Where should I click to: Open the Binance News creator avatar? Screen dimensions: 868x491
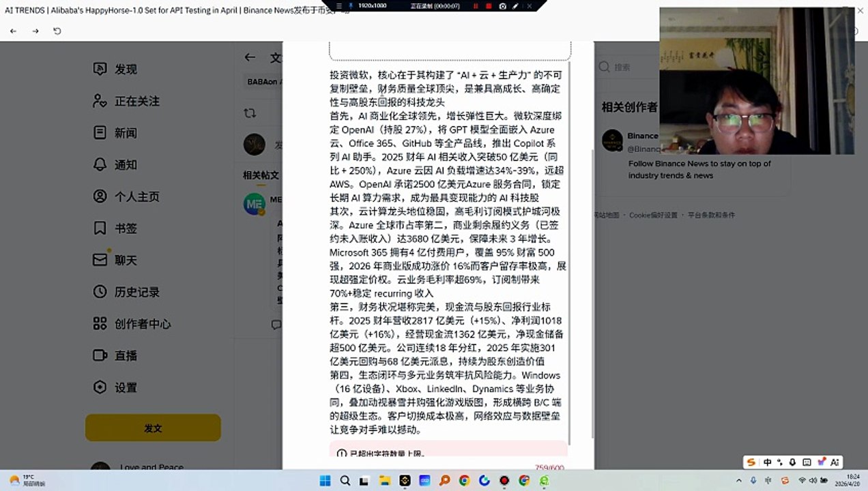(x=612, y=140)
